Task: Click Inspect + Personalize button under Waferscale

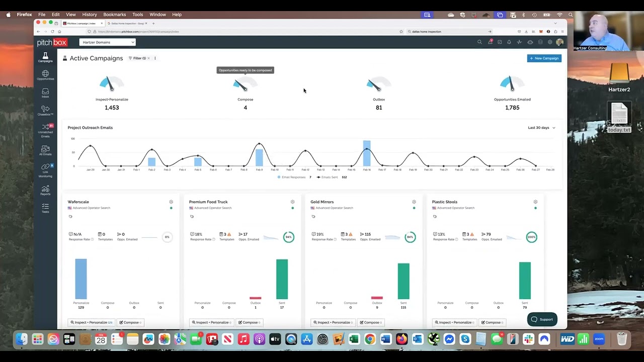Action: [x=91, y=322]
